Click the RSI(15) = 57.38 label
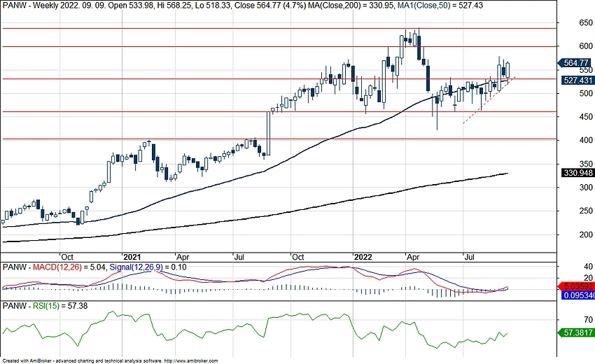This screenshot has width=595, height=364. point(60,305)
